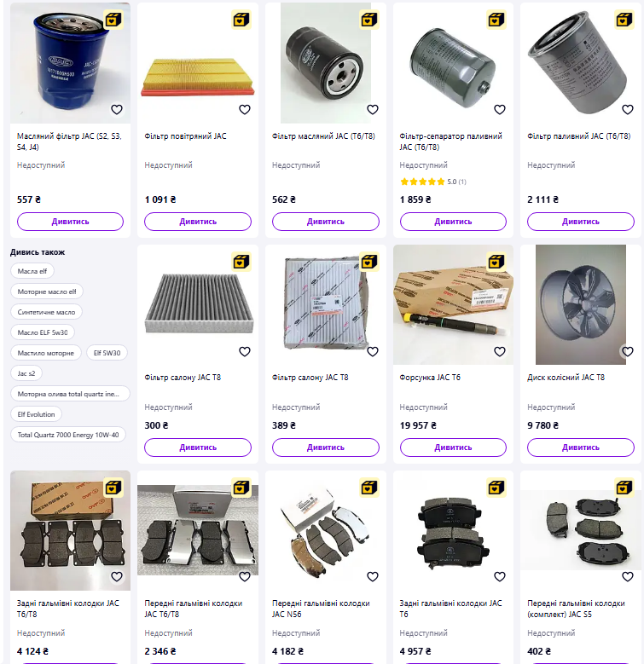Open the Форсунка JAC T6 product image
The height and width of the screenshot is (664, 644).
click(453, 304)
